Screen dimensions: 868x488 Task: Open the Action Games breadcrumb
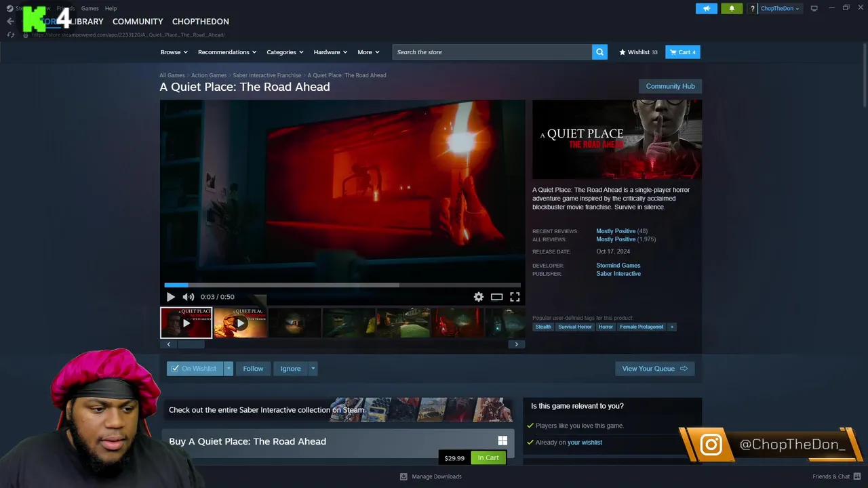pyautogui.click(x=209, y=75)
